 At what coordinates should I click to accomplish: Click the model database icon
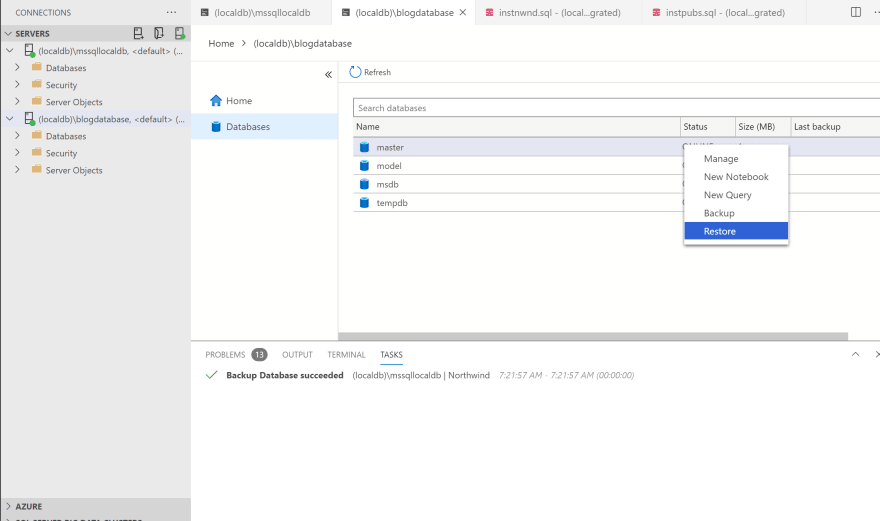tap(364, 166)
